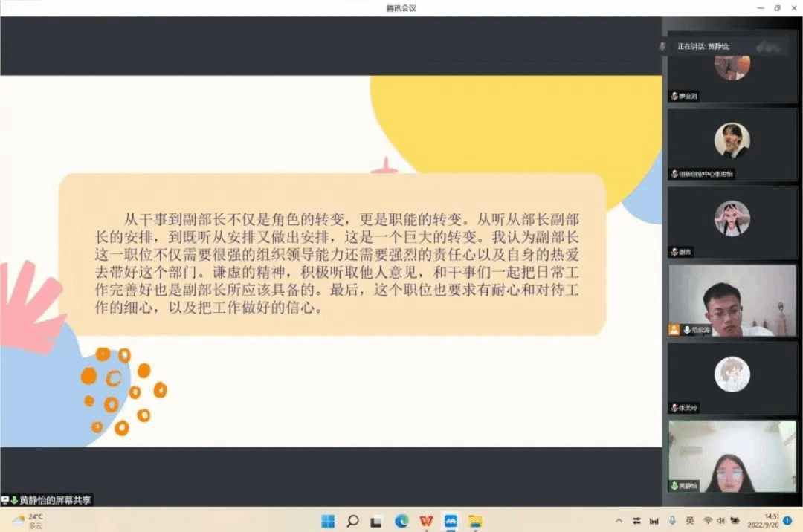
Task: Select the bottom green-bordered 黄静怡 video tile
Action: point(732,456)
